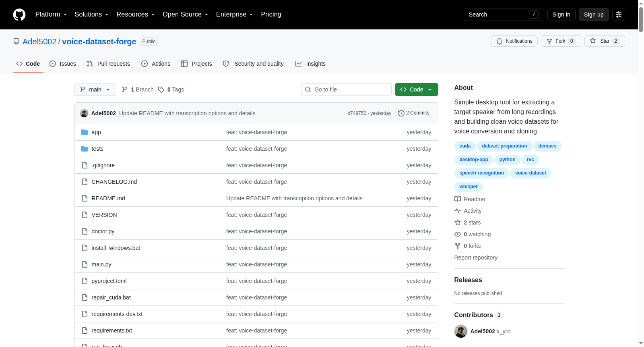Open the Pricing page

pos(271,15)
